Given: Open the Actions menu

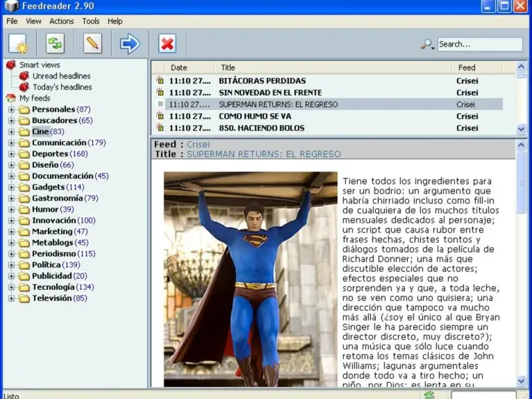Looking at the screenshot, I should [x=61, y=21].
